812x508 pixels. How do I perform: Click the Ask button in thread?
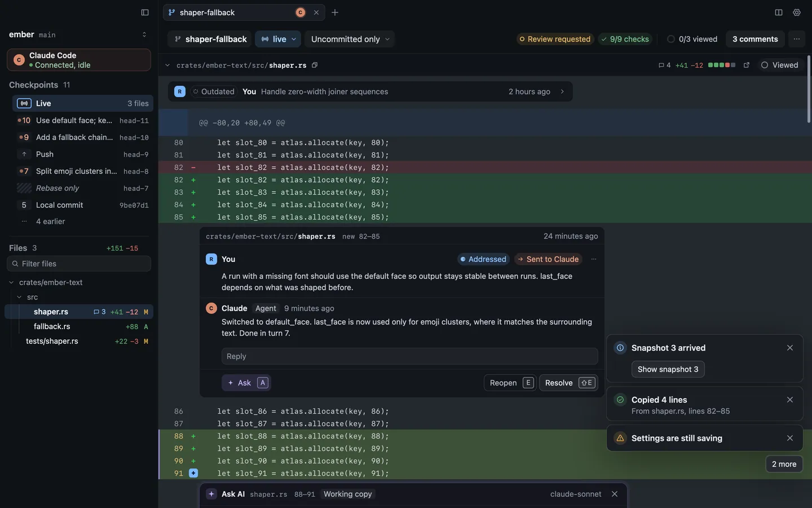pyautogui.click(x=246, y=383)
